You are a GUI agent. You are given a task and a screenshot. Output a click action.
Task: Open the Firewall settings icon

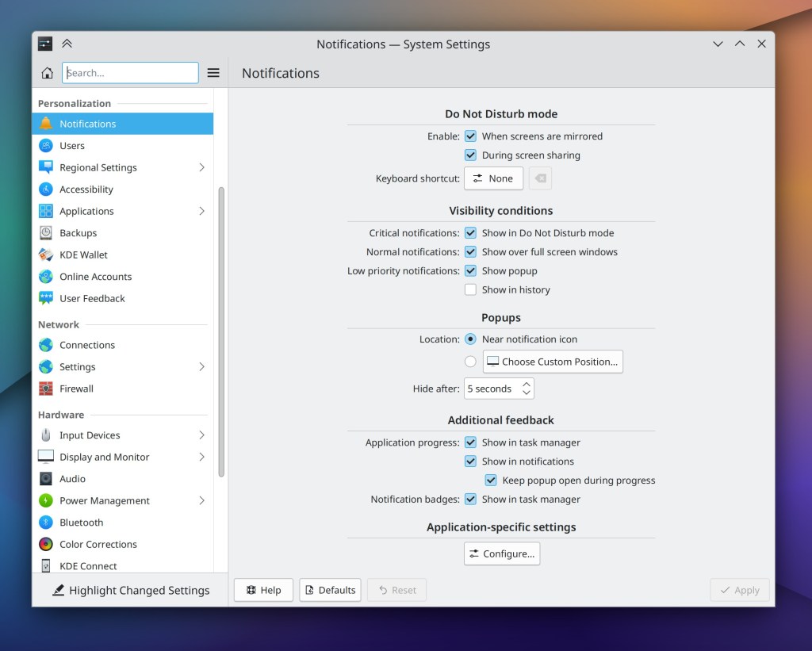pos(46,389)
